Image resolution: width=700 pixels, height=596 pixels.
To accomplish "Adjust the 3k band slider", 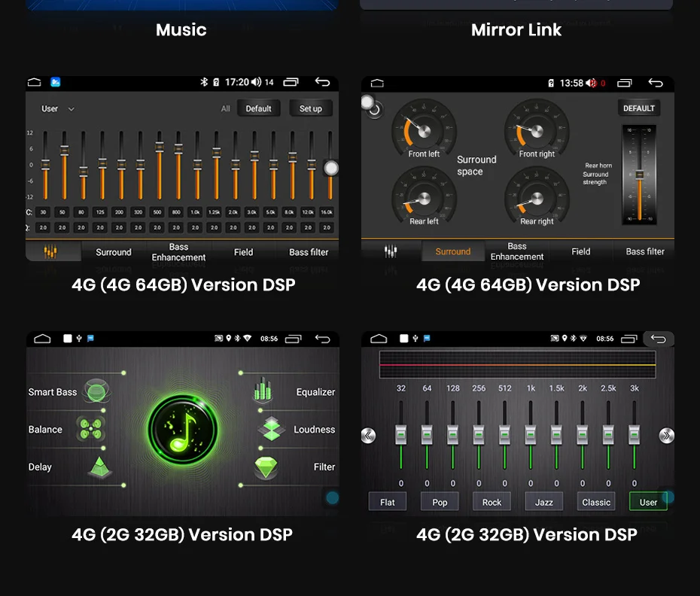I will pos(635,435).
